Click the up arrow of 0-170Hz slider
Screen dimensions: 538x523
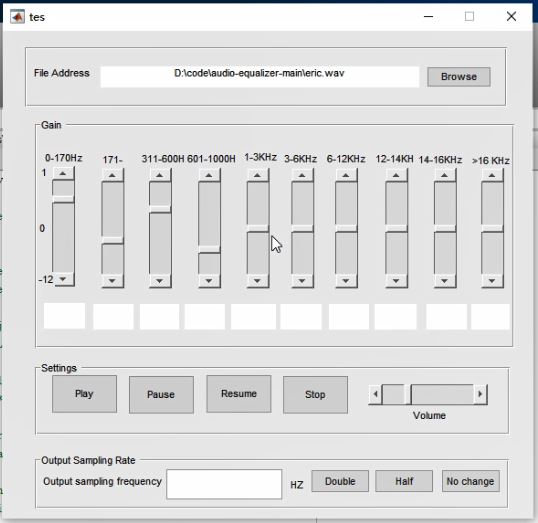click(x=63, y=174)
